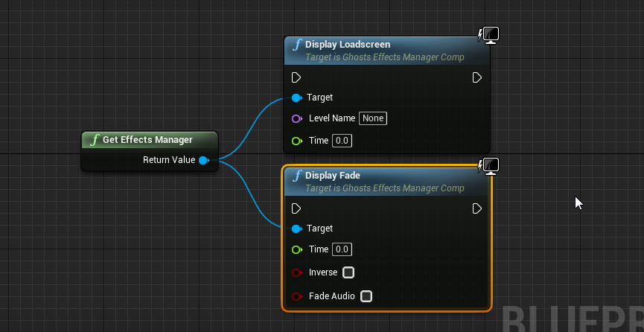
Task: Enable the Inverse checkbox
Action: click(x=348, y=272)
